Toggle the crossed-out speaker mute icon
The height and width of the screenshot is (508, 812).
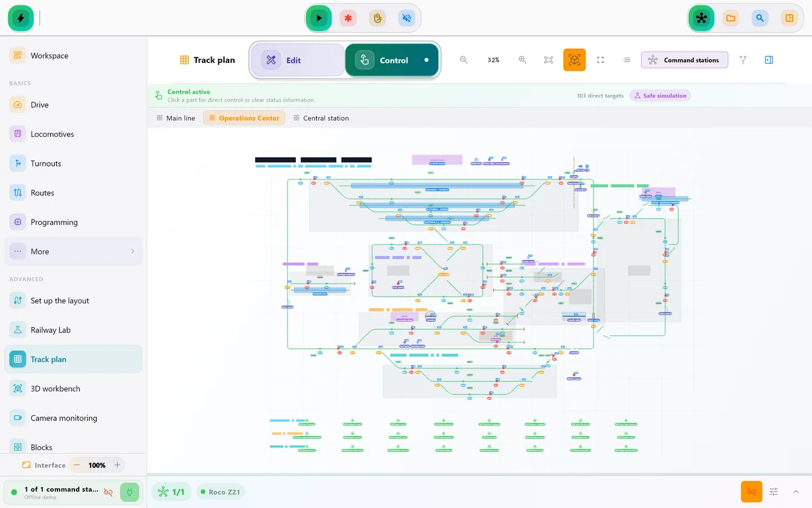[x=407, y=18]
